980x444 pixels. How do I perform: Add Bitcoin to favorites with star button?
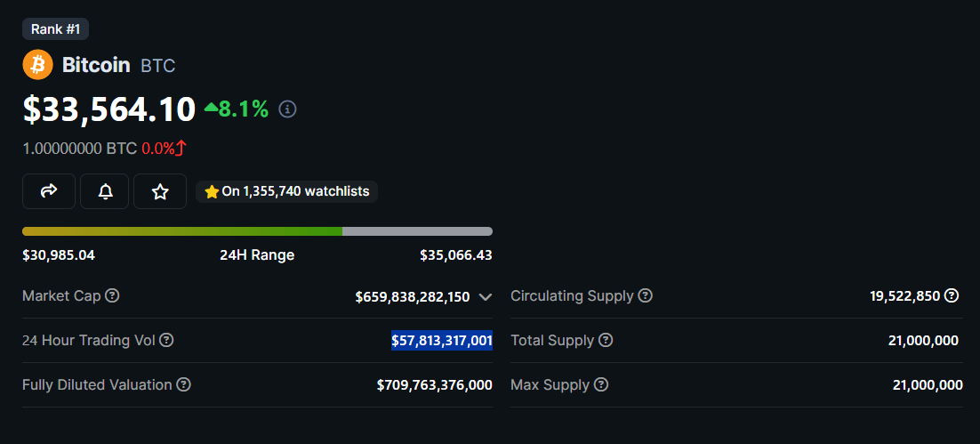click(160, 191)
